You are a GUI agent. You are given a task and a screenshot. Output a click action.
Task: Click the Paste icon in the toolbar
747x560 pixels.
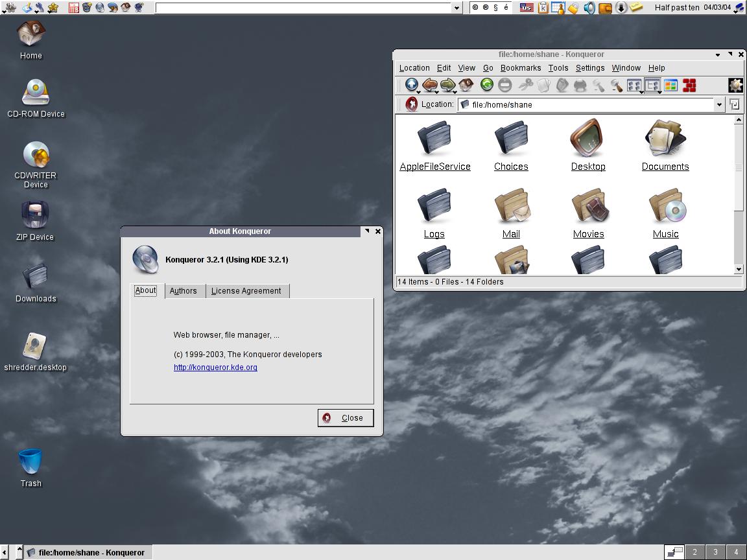point(562,86)
